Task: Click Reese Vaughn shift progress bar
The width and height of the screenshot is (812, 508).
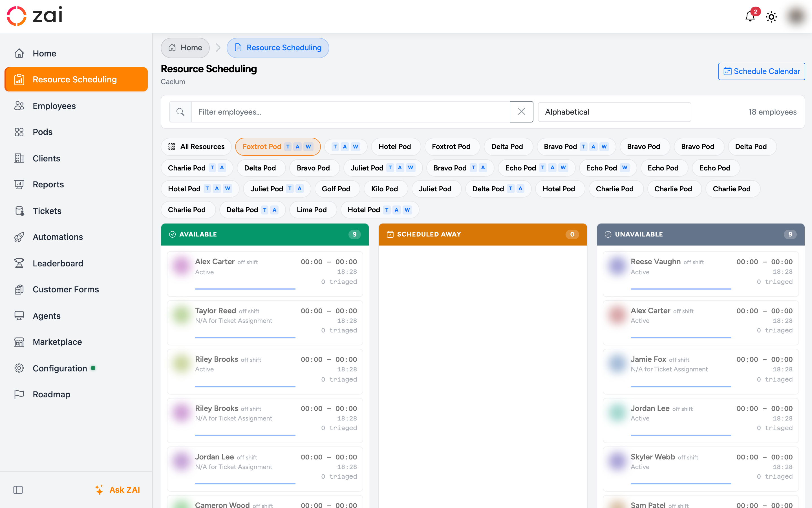Action: 681,289
